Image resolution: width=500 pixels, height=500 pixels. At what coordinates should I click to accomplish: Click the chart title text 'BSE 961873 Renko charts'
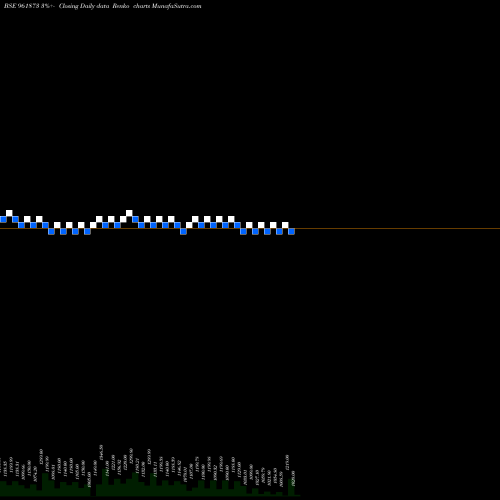tap(103, 6)
